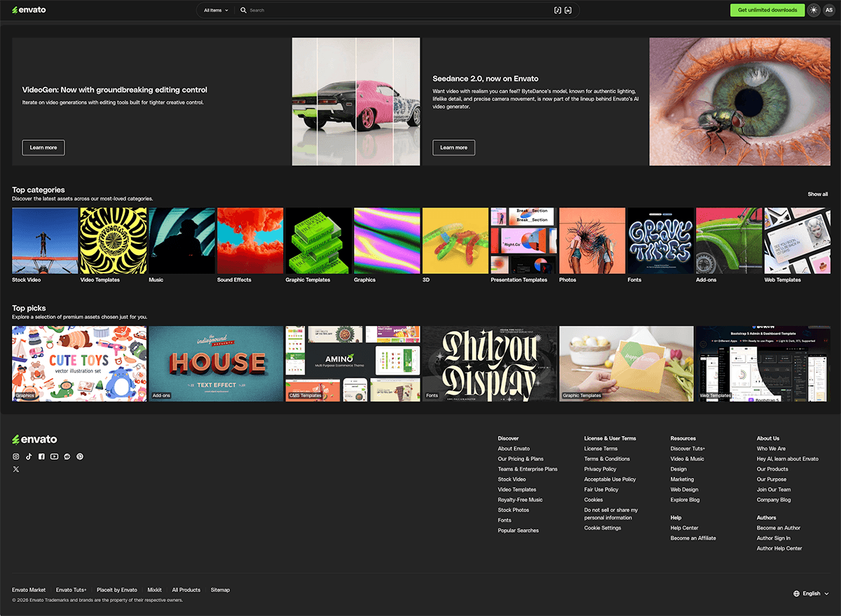The width and height of the screenshot is (841, 616).
Task: Click the Envato logo in the footer
Action: 34,439
